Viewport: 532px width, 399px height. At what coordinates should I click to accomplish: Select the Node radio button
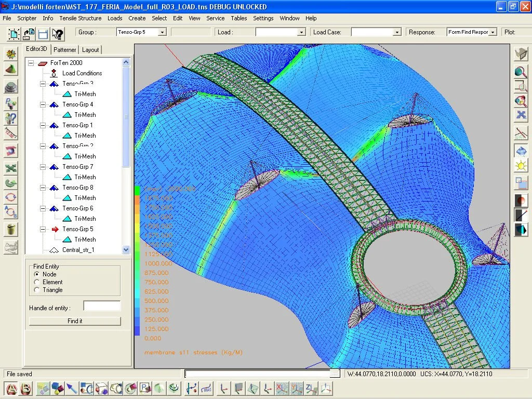coord(37,274)
